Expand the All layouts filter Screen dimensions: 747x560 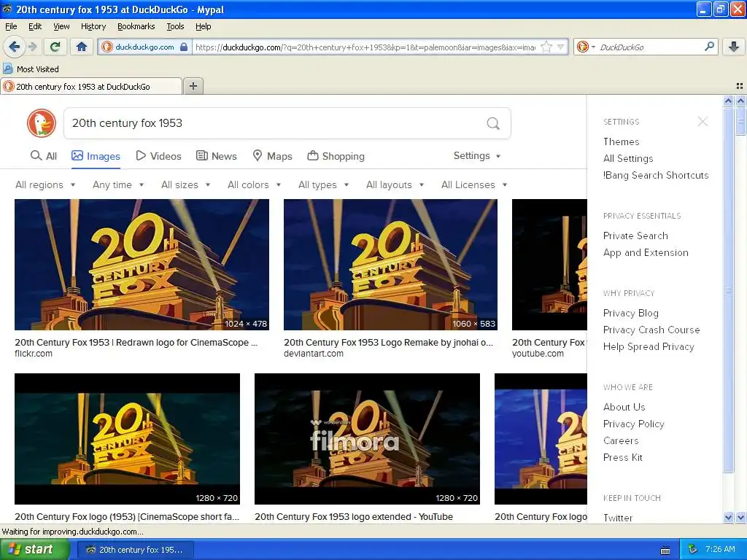395,184
